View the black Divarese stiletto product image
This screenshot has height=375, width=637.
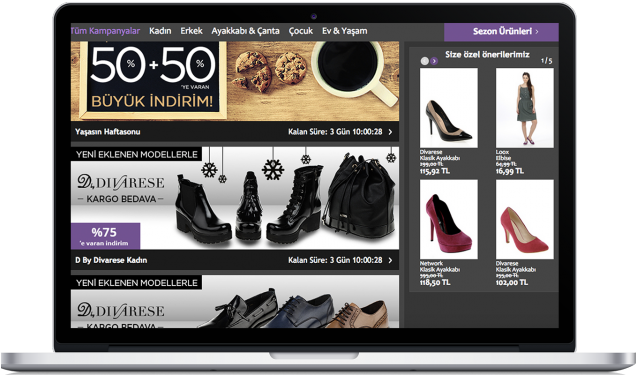(448, 108)
